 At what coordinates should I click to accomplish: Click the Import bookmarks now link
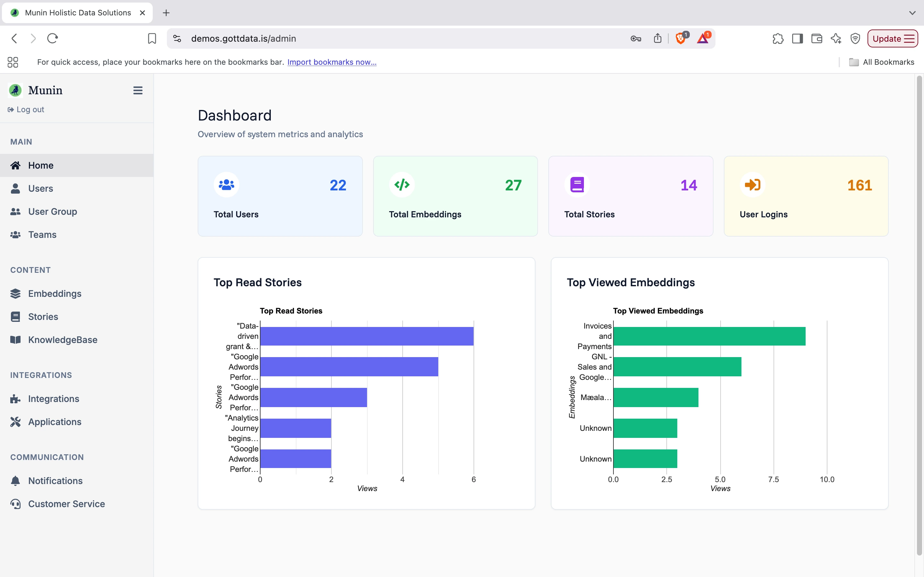click(331, 62)
